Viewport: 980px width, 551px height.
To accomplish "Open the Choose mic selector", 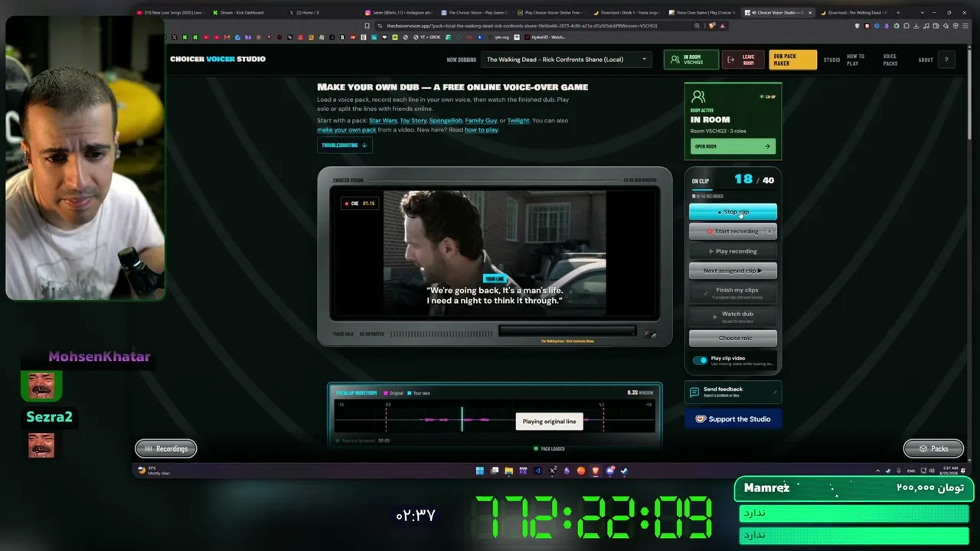I will (733, 337).
